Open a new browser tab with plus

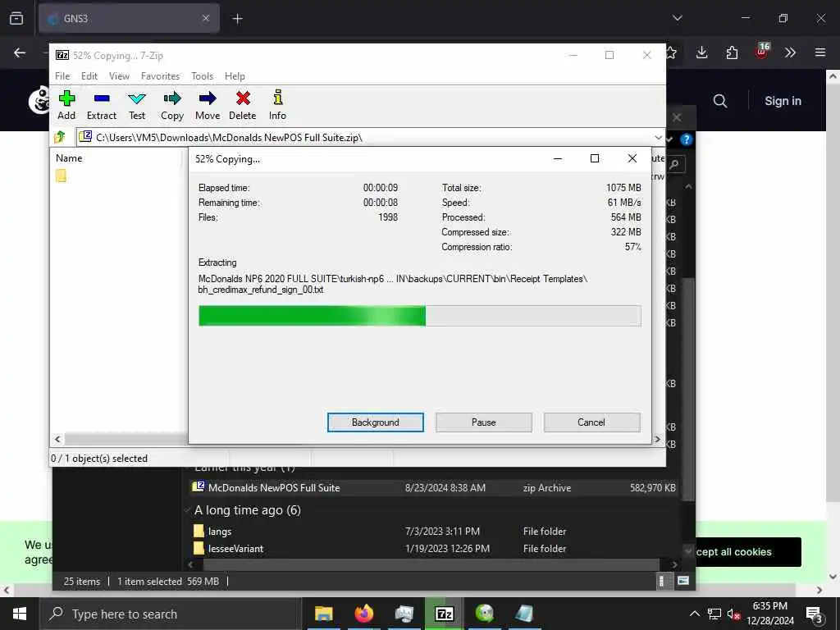(x=237, y=19)
